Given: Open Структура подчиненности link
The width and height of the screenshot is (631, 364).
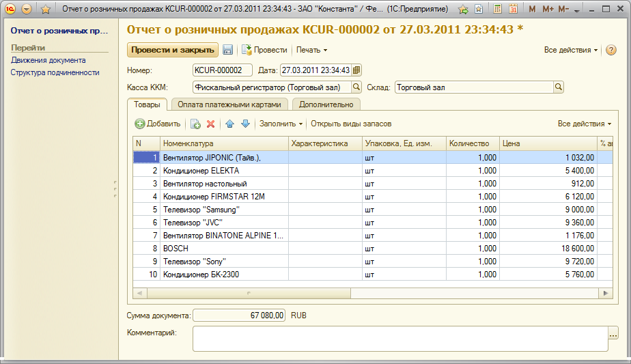Looking at the screenshot, I should coord(55,72).
